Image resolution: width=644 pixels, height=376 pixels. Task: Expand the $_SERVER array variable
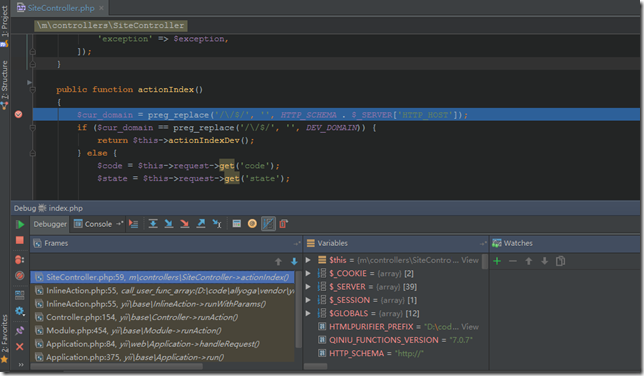pyautogui.click(x=308, y=286)
